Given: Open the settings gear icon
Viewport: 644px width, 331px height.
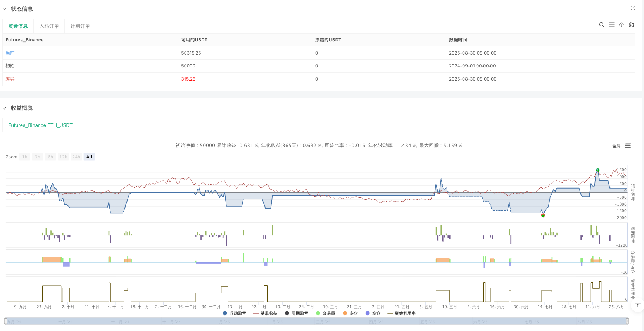Looking at the screenshot, I should point(631,25).
